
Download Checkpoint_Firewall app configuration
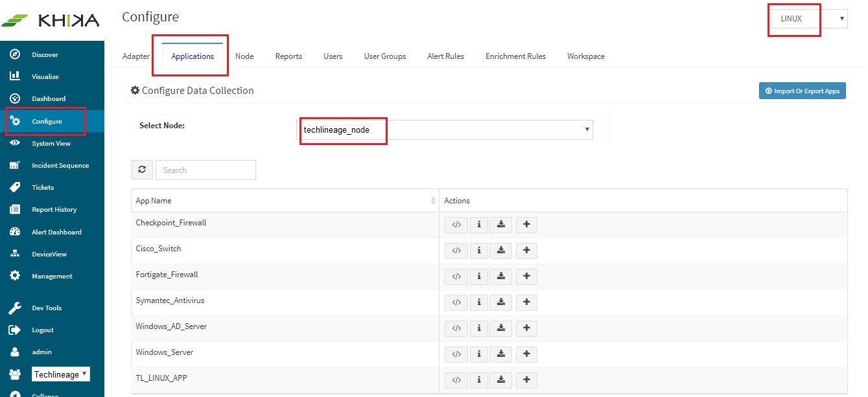501,225
